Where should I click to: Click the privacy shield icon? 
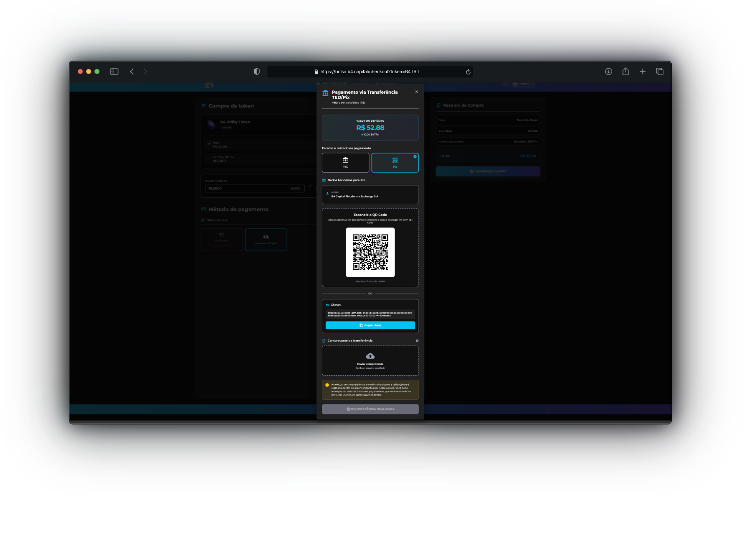click(257, 72)
